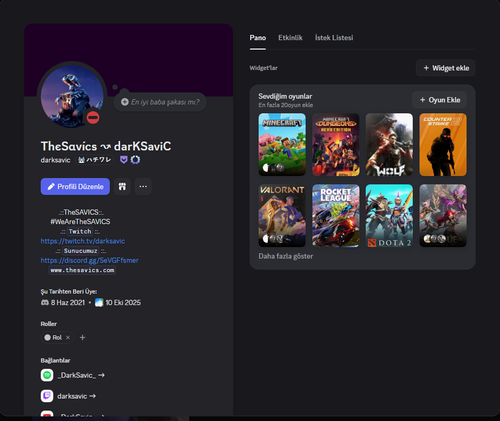The height and width of the screenshot is (421, 500).
Task: Click the Bağlantılar section heading
Action: click(x=55, y=360)
